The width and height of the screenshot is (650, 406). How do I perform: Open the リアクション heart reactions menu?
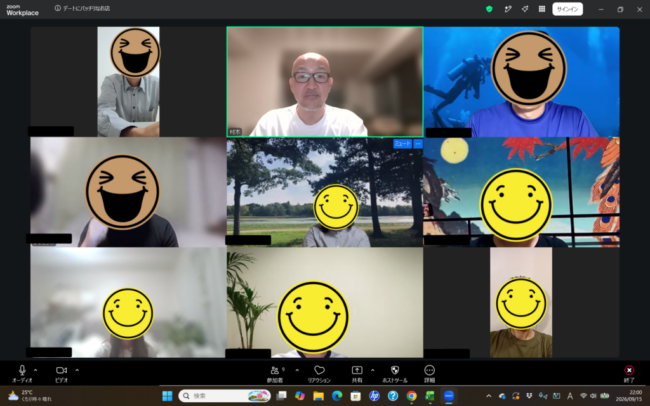(x=319, y=374)
